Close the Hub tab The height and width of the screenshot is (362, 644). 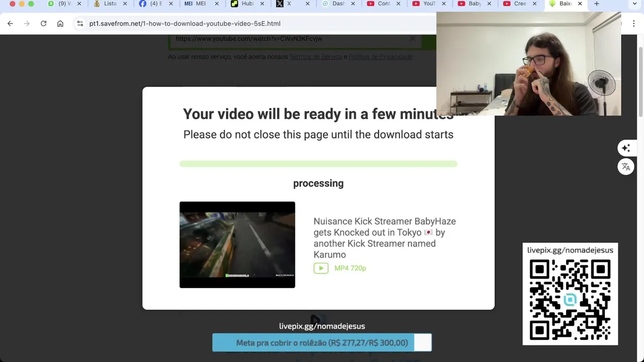tap(262, 4)
